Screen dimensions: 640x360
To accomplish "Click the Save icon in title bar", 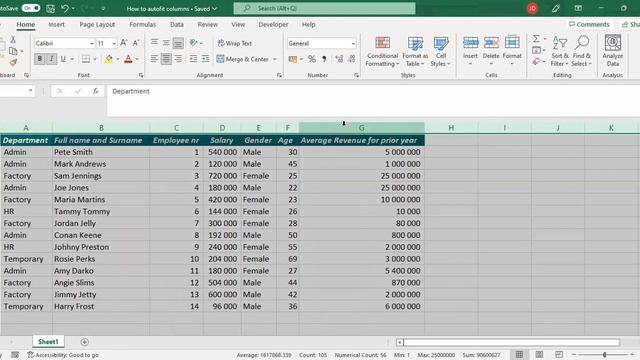I will (x=51, y=8).
